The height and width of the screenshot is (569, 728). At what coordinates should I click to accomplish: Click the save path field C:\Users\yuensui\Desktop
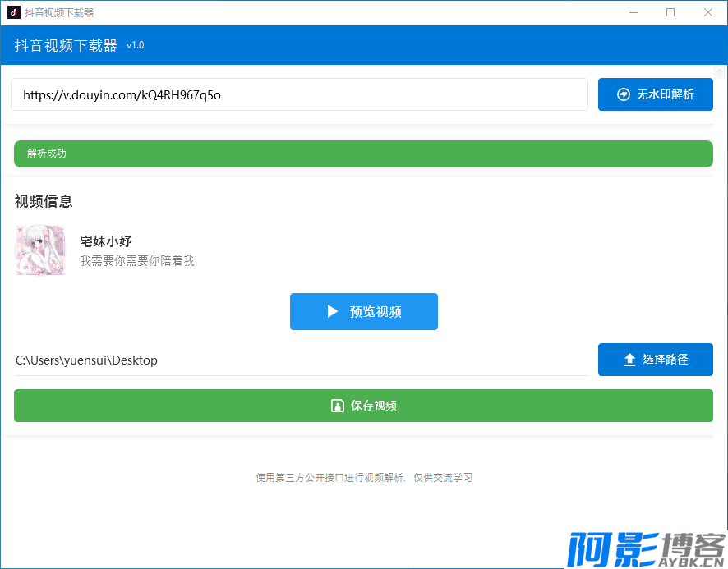302,360
